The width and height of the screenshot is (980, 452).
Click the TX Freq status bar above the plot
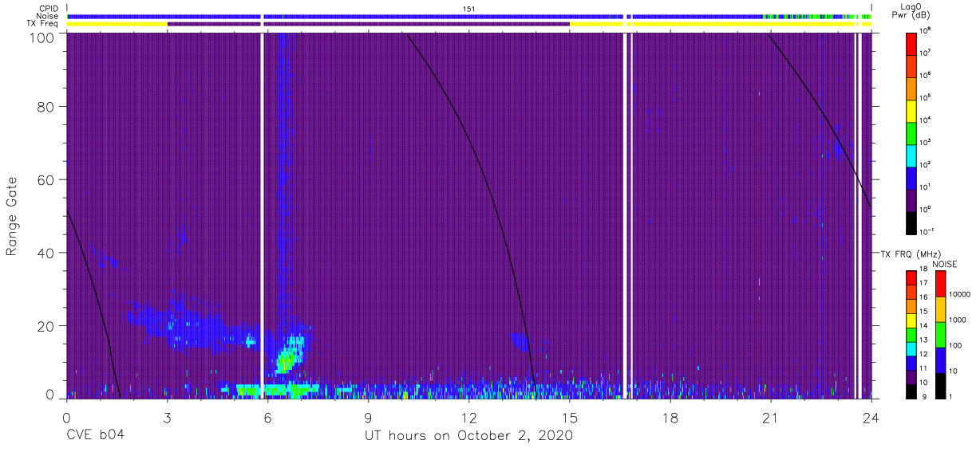coord(469,24)
